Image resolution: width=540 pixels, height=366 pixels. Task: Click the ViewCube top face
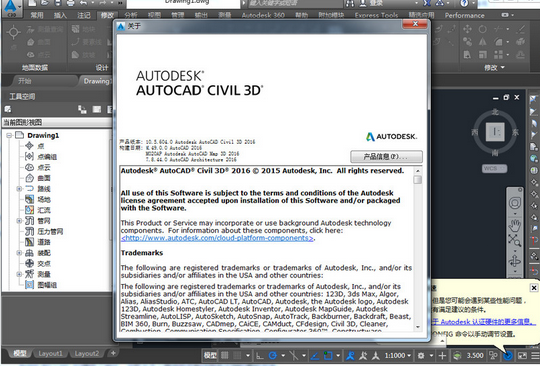coord(495,132)
